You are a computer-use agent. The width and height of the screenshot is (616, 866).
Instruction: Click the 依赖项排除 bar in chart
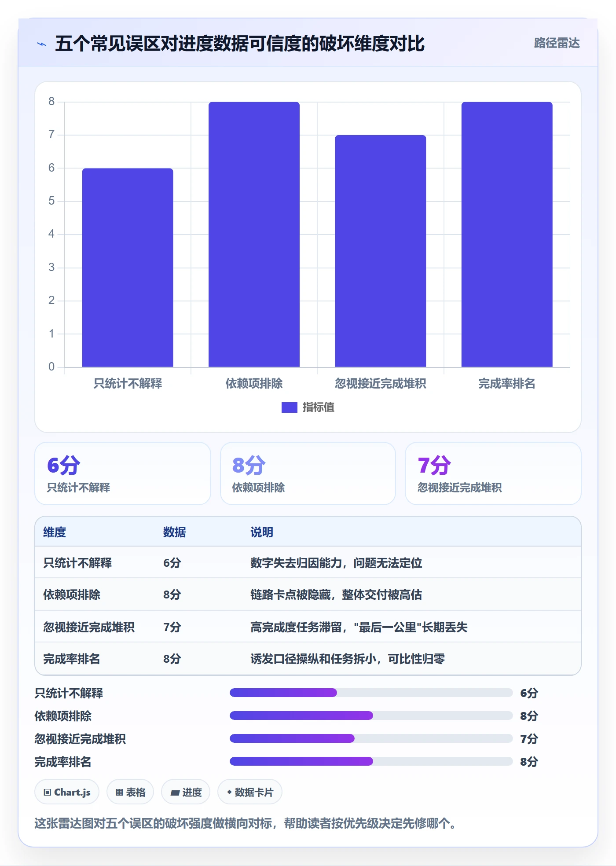tap(254, 235)
